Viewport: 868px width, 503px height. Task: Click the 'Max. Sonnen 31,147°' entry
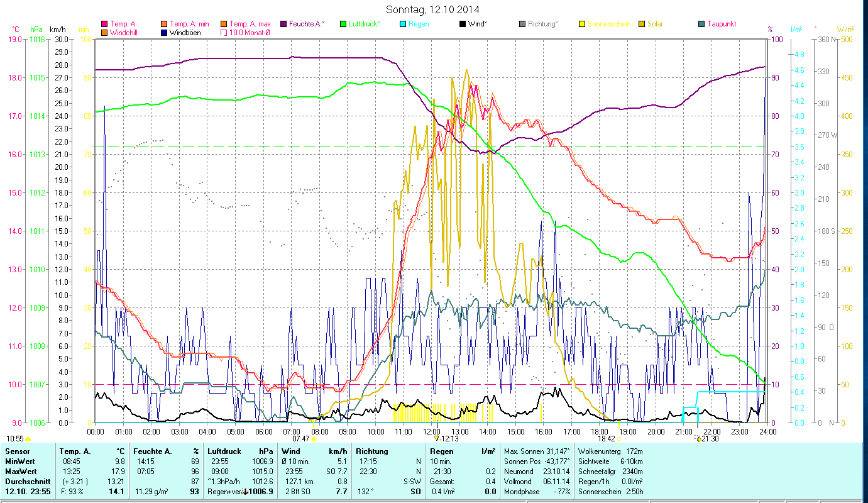[537, 451]
